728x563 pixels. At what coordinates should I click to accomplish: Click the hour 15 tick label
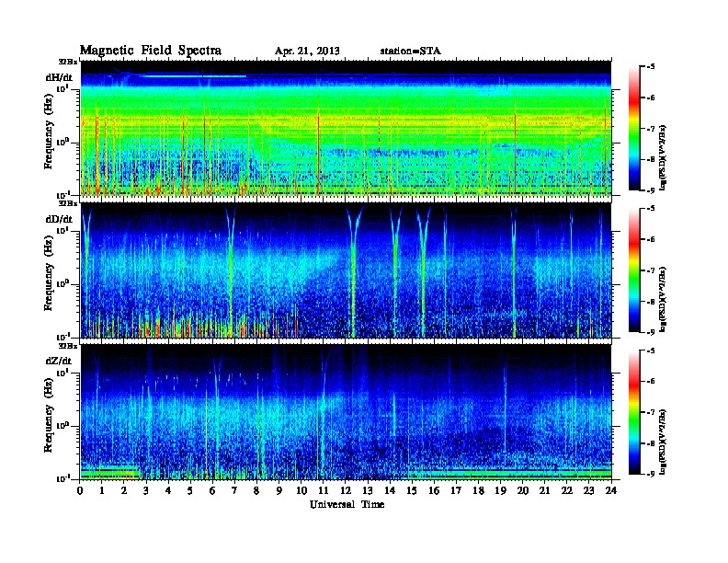click(x=413, y=490)
